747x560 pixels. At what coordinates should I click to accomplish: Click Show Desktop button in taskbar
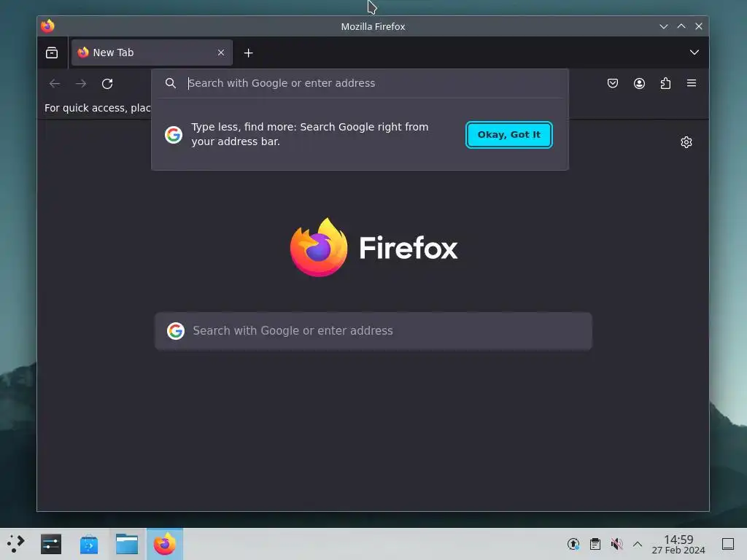pyautogui.click(x=728, y=544)
